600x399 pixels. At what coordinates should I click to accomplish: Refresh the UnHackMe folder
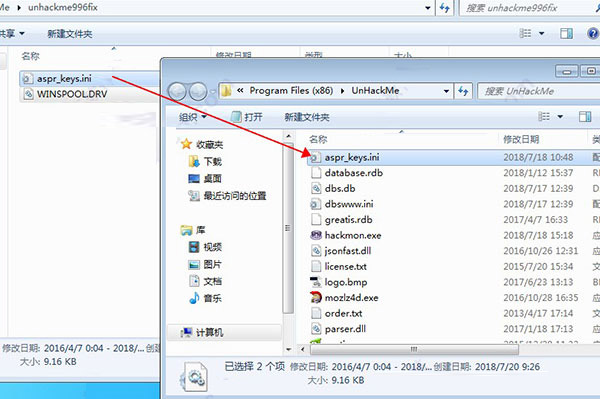(x=463, y=91)
